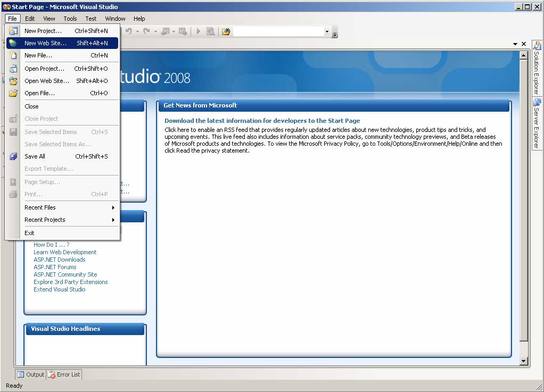Open the Server Explorer side tab
Image resolution: width=544 pixels, height=392 pixels.
click(537, 124)
